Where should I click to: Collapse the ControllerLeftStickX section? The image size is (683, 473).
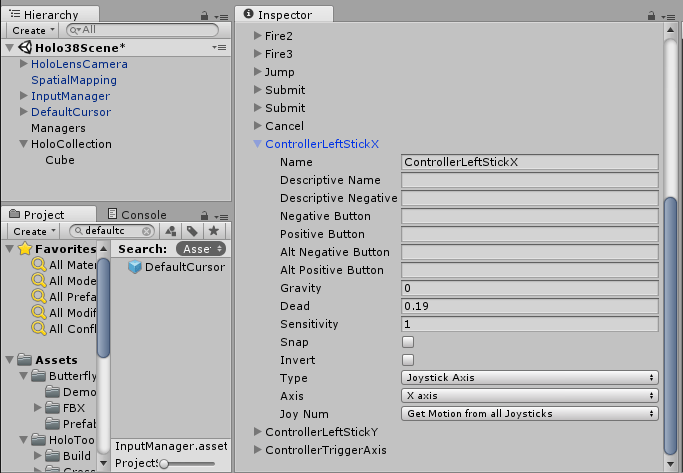coord(258,144)
